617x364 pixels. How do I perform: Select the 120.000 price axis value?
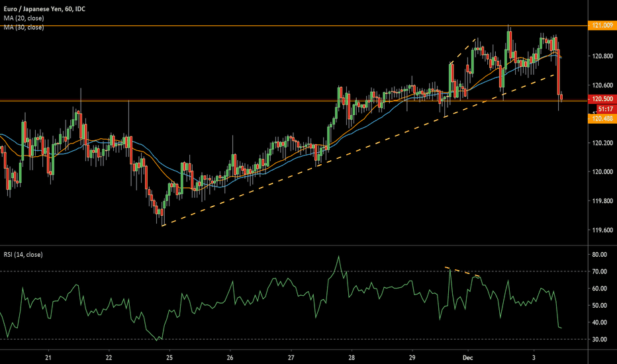(x=602, y=172)
